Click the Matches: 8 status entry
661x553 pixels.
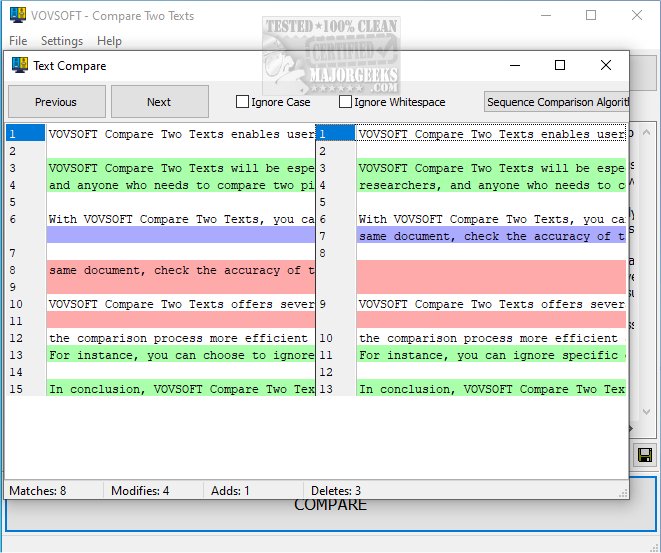tap(38, 491)
